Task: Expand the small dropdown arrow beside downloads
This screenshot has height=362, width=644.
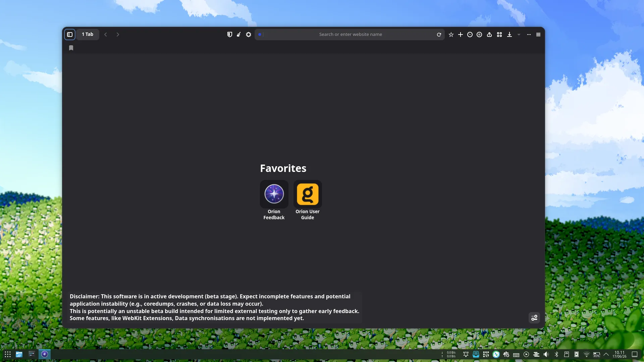Action: [x=519, y=35]
